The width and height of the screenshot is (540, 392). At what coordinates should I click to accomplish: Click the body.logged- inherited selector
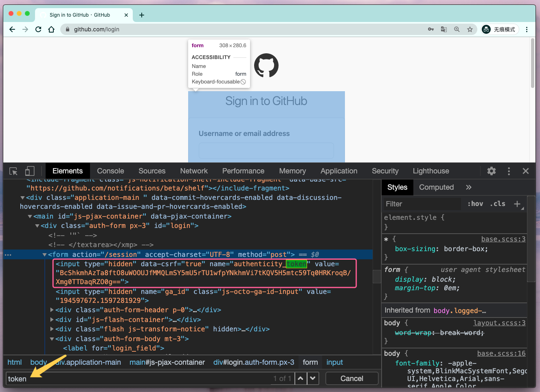pyautogui.click(x=460, y=311)
